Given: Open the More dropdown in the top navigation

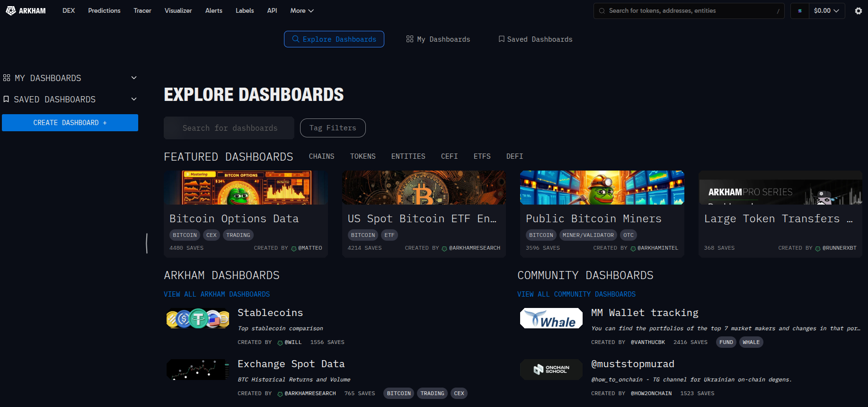Looking at the screenshot, I should coord(302,10).
